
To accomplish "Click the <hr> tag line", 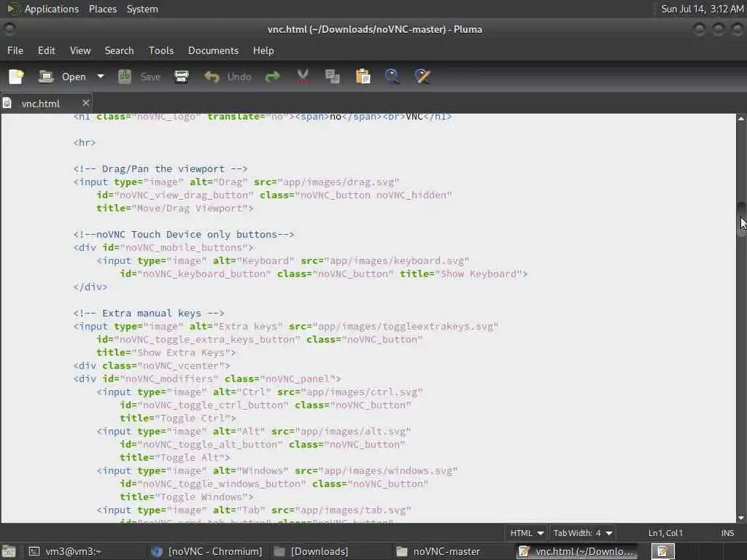I will click(85, 143).
